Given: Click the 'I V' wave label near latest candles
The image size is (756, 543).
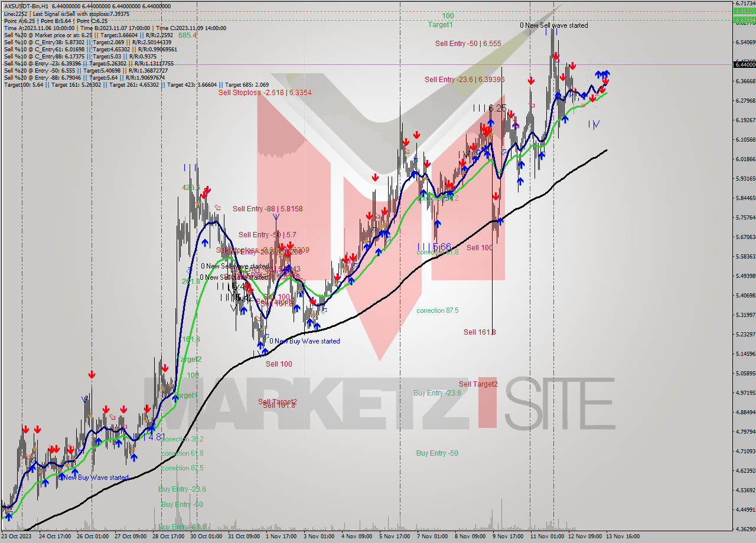Looking at the screenshot, I should pyautogui.click(x=594, y=124).
